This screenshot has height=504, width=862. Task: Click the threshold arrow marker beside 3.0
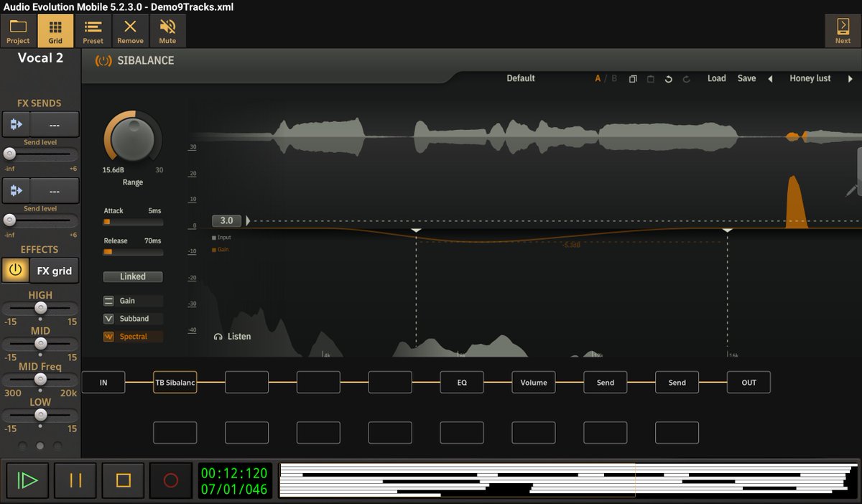(x=249, y=221)
